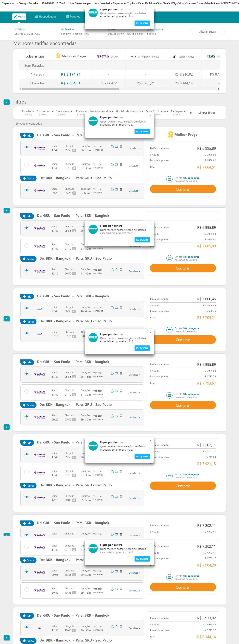The width and height of the screenshot is (239, 644).
Task: Click the Limpar filtros link
Action: click(x=207, y=113)
